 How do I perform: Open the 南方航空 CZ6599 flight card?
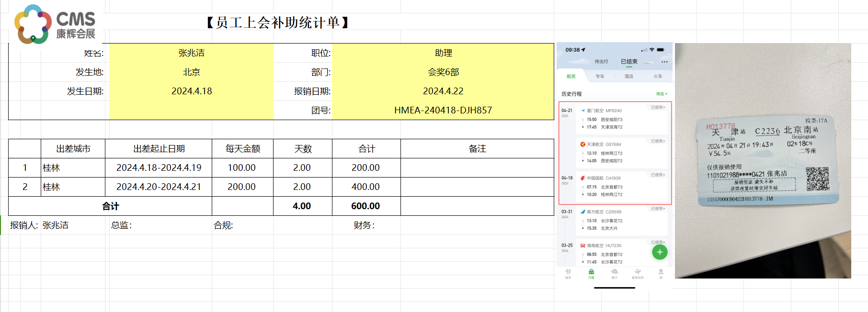point(622,220)
